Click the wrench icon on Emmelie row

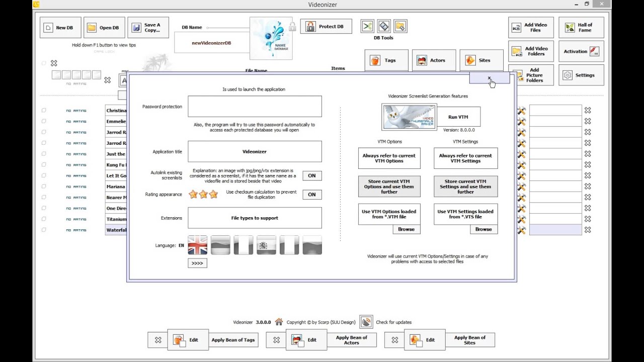pyautogui.click(x=521, y=121)
